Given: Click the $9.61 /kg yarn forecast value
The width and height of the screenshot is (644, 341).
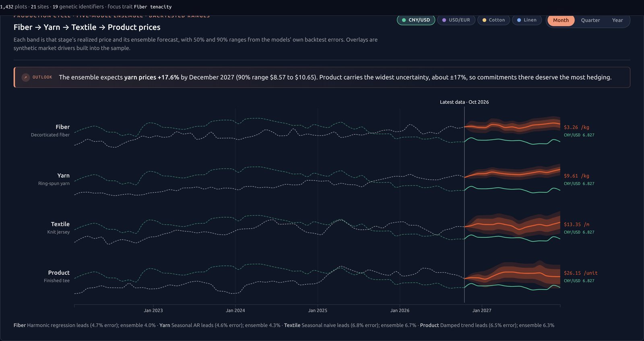Looking at the screenshot, I should (576, 176).
